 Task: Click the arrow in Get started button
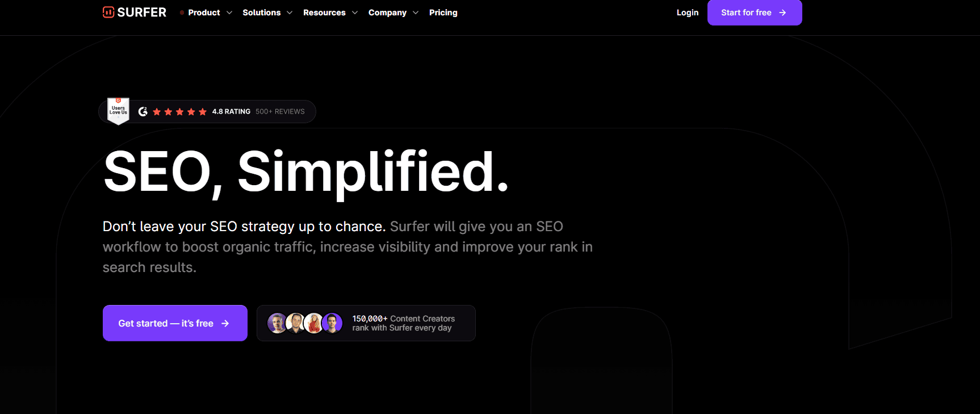tap(225, 323)
